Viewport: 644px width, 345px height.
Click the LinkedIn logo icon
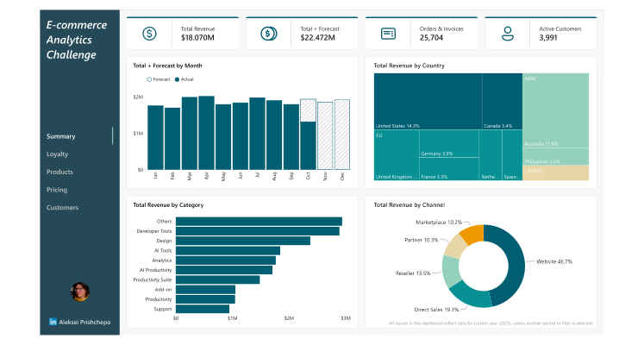tap(53, 322)
